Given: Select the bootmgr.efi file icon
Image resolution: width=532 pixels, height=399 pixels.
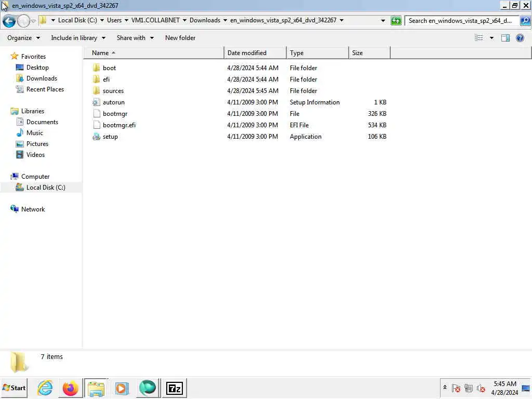Looking at the screenshot, I should coord(96,125).
